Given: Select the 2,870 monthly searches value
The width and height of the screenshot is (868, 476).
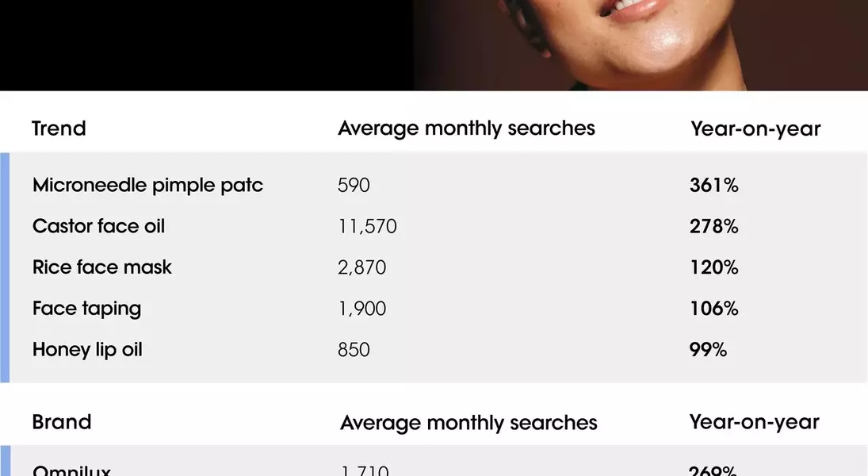Looking at the screenshot, I should (362, 267).
